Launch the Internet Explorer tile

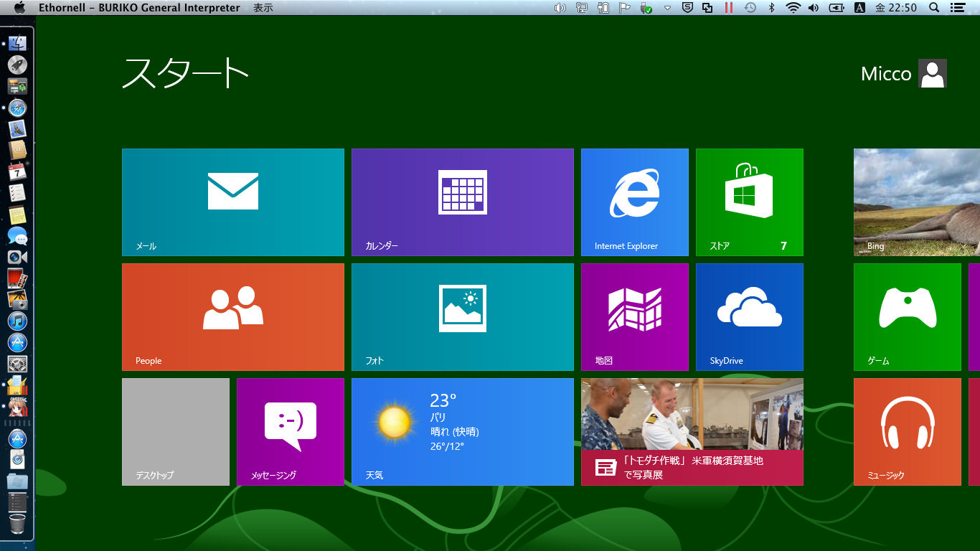click(635, 202)
